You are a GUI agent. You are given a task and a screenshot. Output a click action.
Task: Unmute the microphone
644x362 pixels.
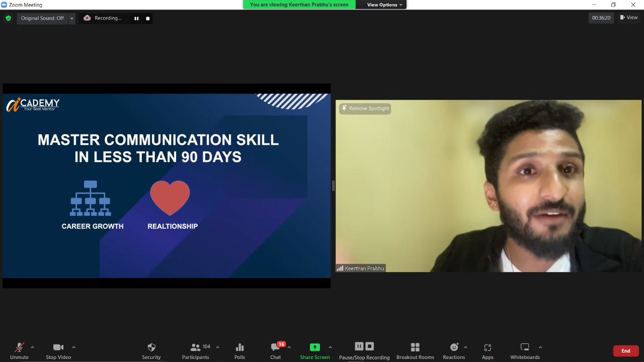[19, 351]
